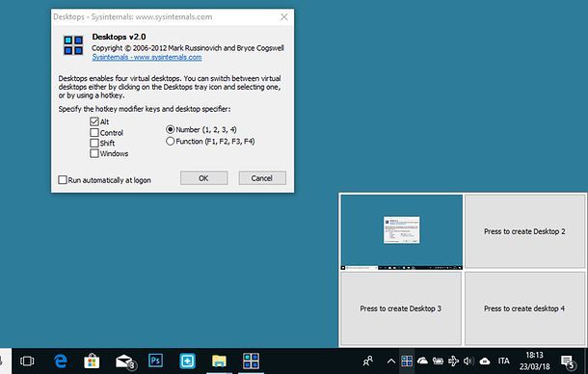This screenshot has height=374, width=588.
Task: Open Task View on the taskbar
Action: (27, 361)
